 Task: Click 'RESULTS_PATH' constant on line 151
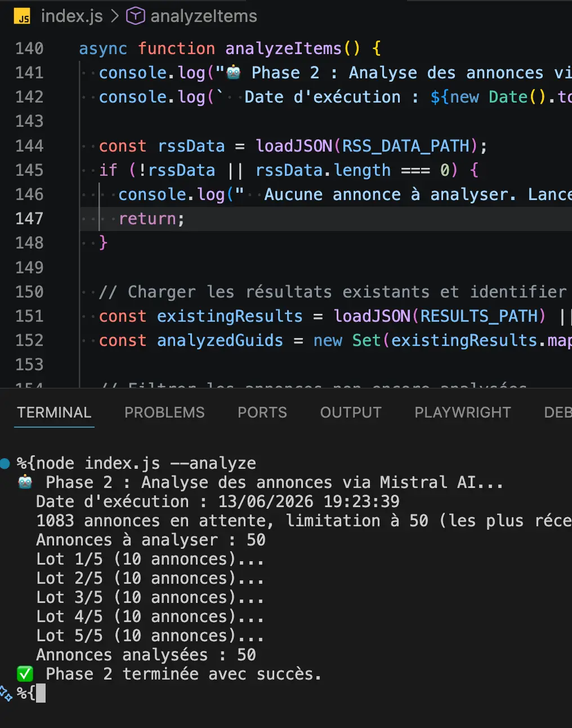[x=479, y=316]
